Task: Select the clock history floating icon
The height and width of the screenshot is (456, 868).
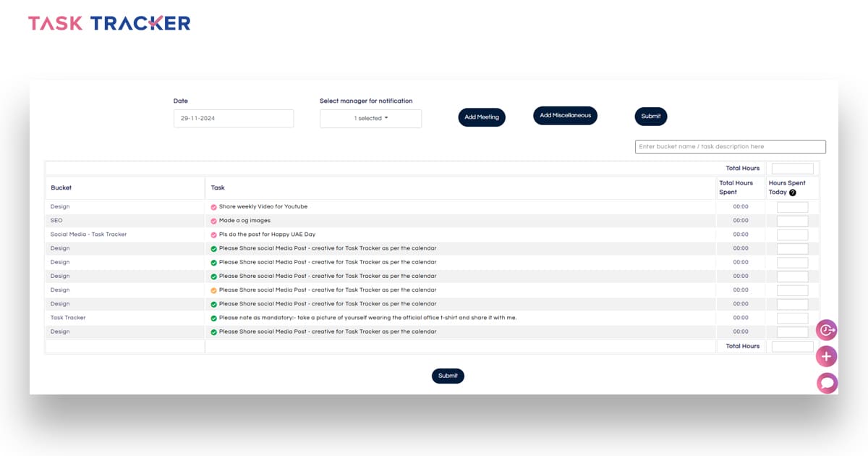Action: (x=827, y=329)
